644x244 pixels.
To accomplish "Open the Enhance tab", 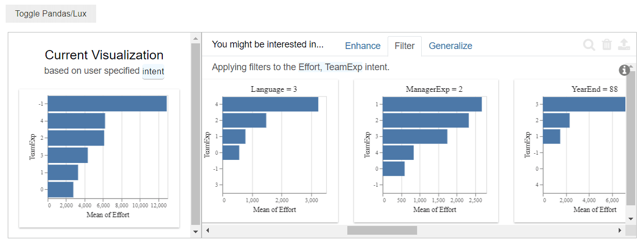I will coord(362,46).
